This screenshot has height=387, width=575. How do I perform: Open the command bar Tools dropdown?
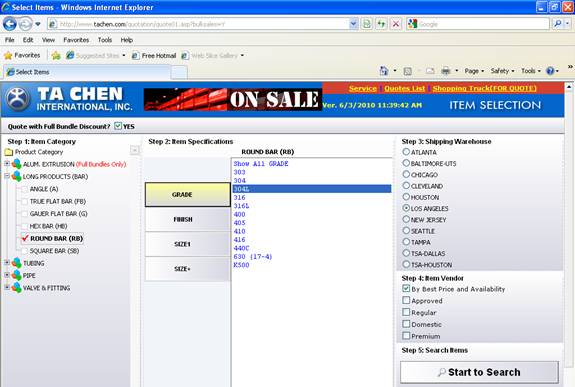(531, 71)
